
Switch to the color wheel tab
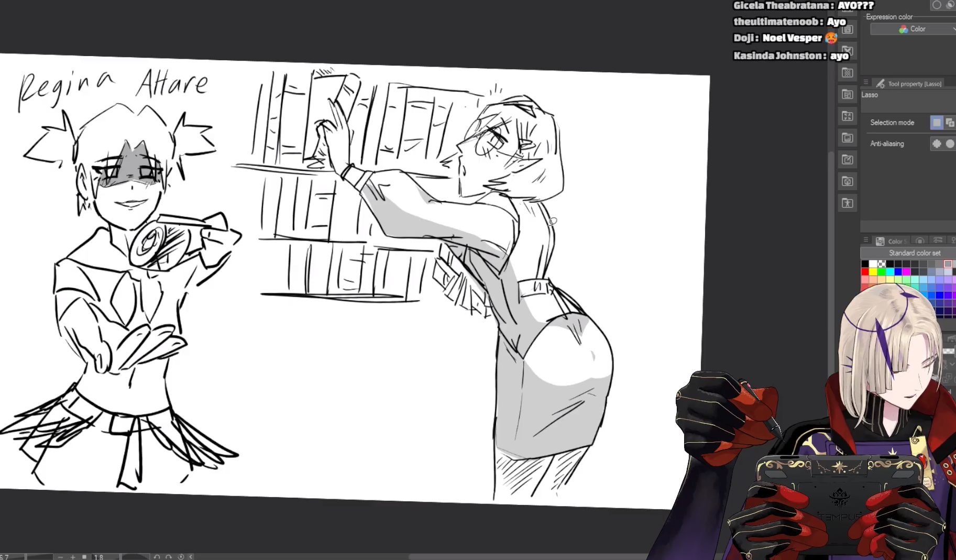920,241
